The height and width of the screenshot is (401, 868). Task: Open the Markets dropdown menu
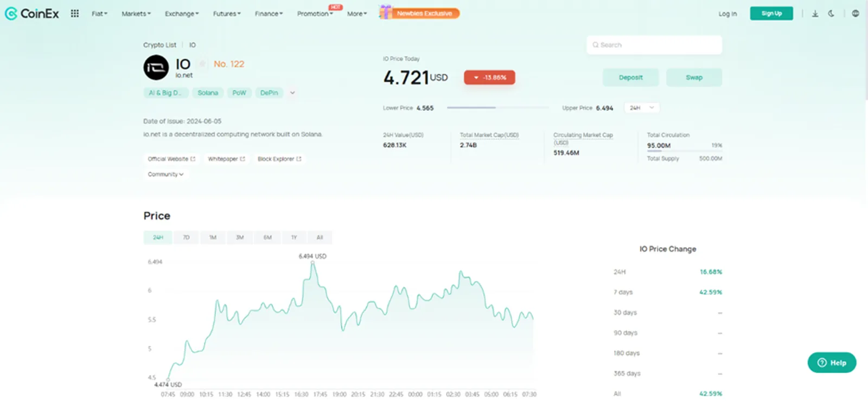click(136, 14)
